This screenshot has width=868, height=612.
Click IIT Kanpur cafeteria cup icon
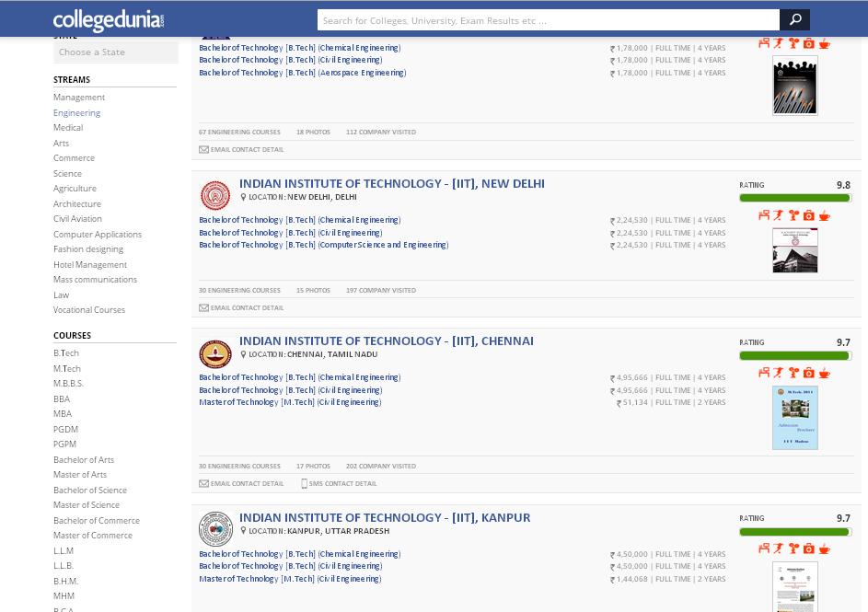pos(824,548)
